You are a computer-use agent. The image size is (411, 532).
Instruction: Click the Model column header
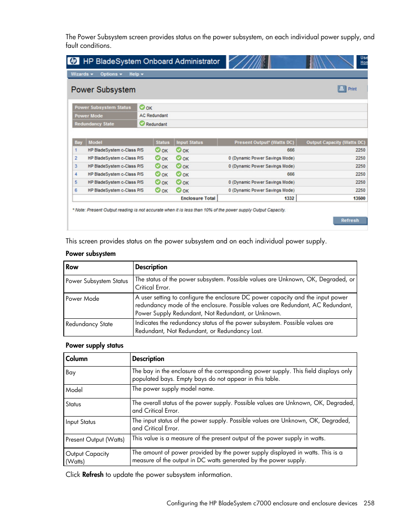tap(120, 142)
